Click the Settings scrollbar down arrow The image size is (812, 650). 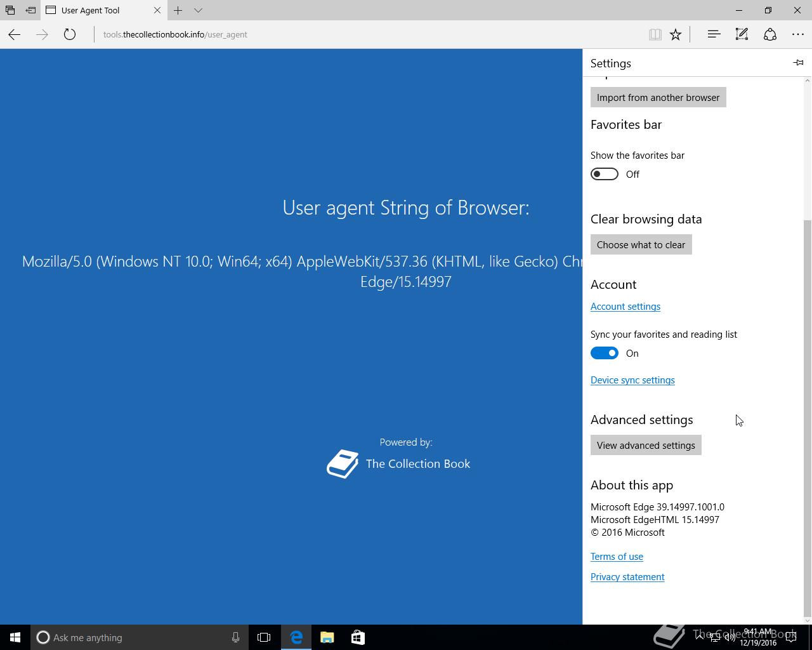[807, 620]
